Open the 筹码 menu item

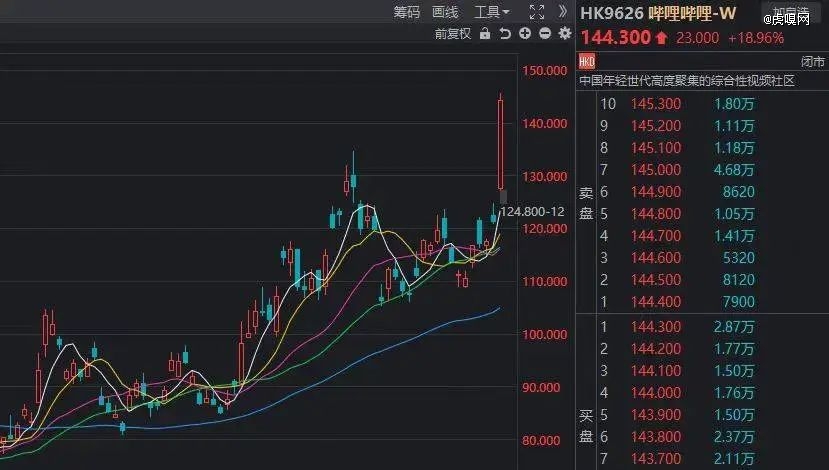coord(407,12)
